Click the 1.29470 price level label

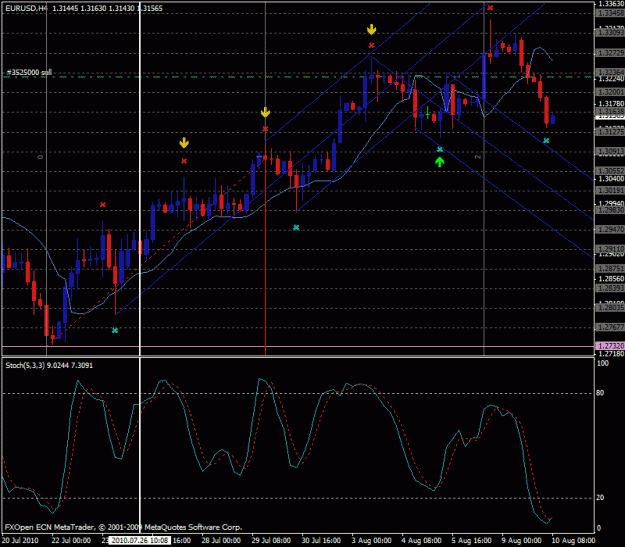pyautogui.click(x=610, y=230)
